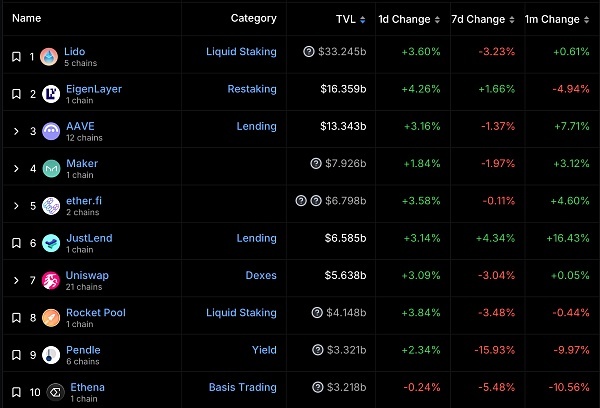The height and width of the screenshot is (408, 600).
Task: Toggle the bookmark for JustLend
Action: click(16, 243)
